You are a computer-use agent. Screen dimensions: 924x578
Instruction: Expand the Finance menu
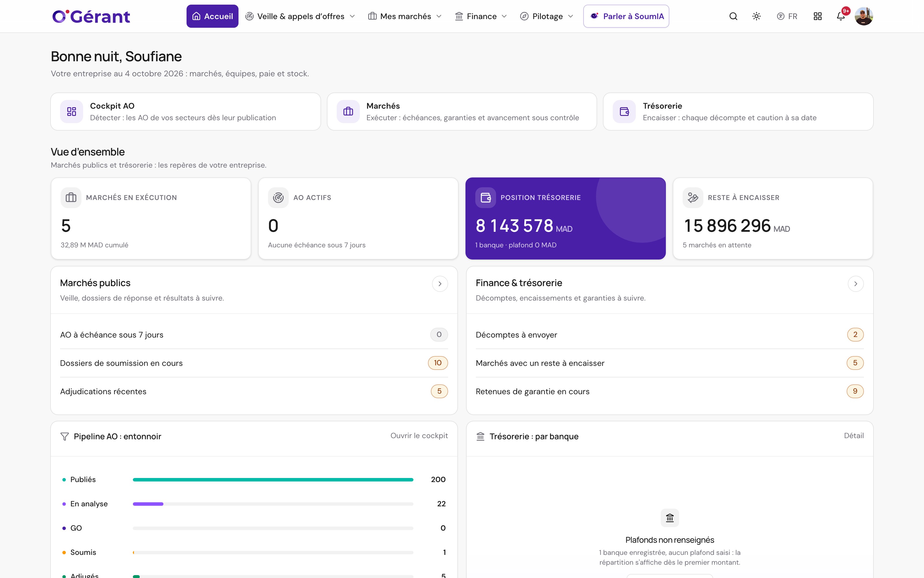[x=481, y=16]
